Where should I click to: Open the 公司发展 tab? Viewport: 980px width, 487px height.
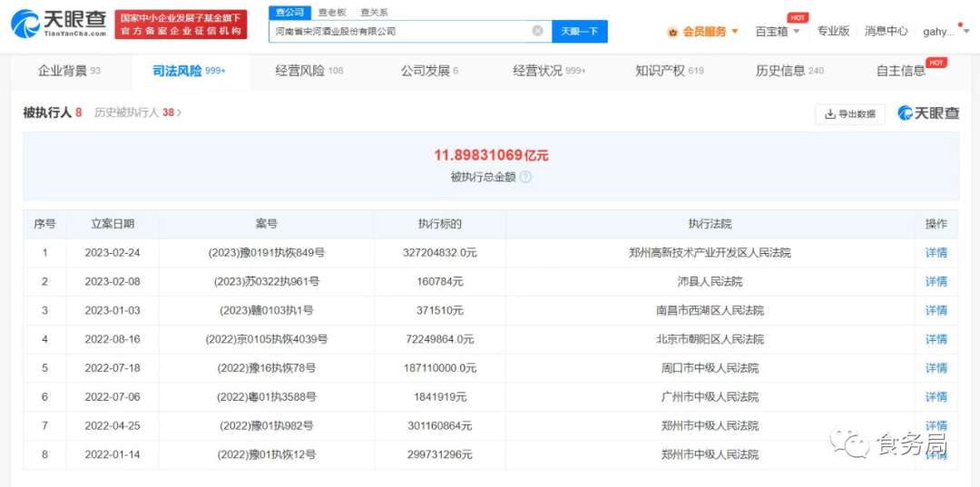point(429,71)
